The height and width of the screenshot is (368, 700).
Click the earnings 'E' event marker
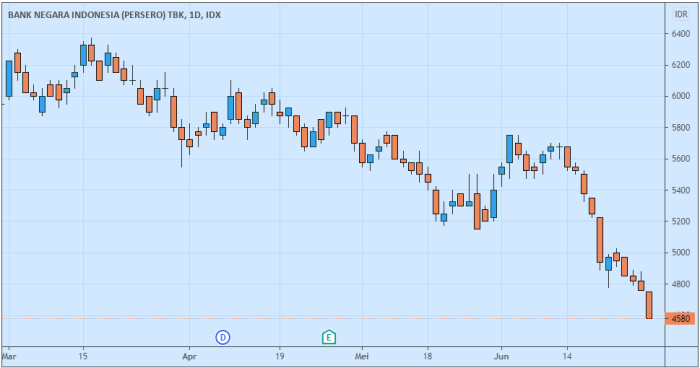click(329, 337)
